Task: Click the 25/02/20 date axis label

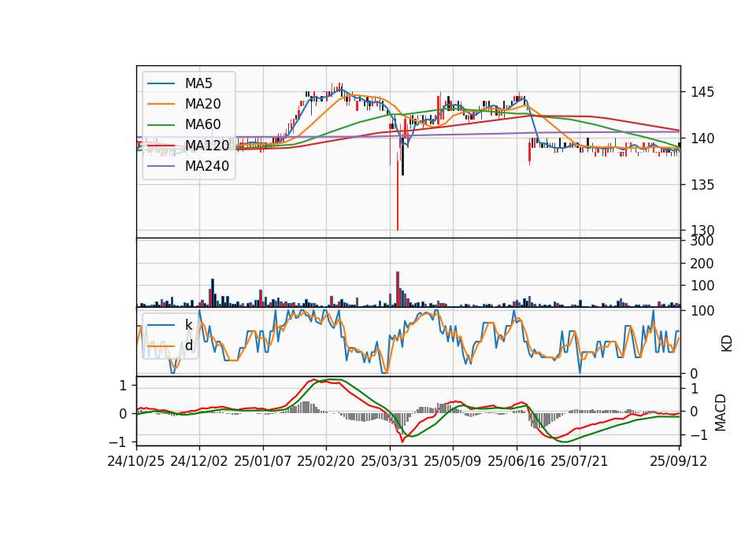Action: point(326,461)
